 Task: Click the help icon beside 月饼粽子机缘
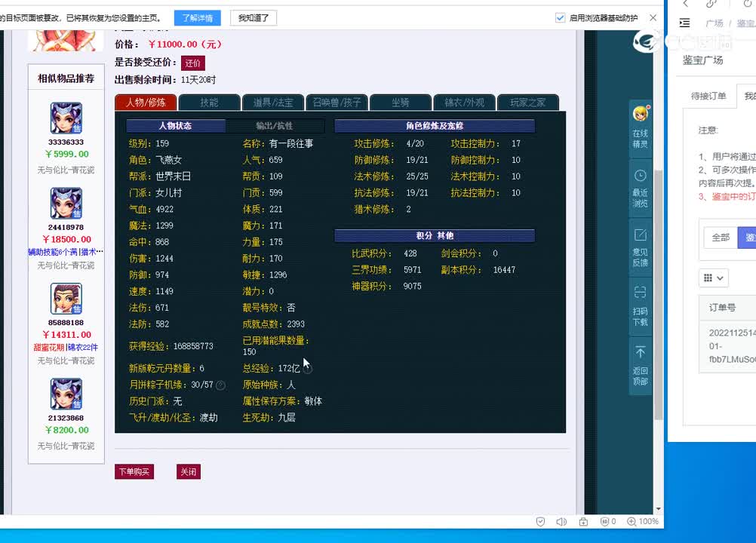coord(220,385)
